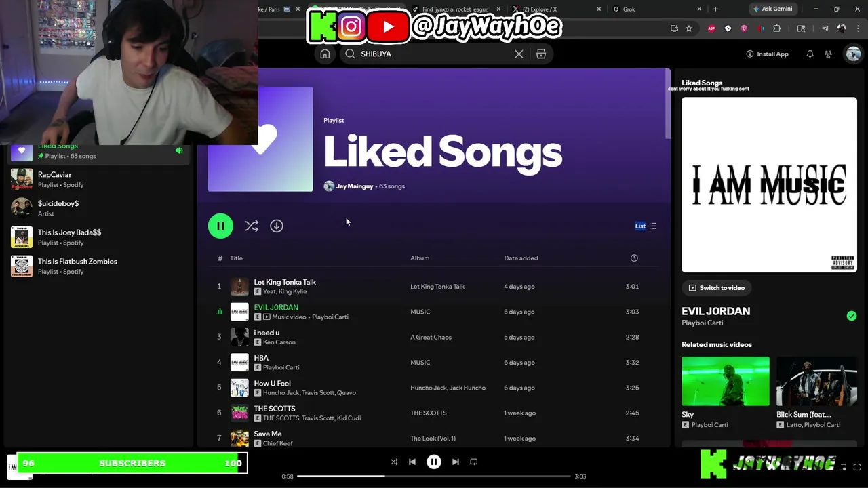Open Playboi Carti link under EVIL JORDAN row
This screenshot has width=868, height=488.
tap(330, 317)
